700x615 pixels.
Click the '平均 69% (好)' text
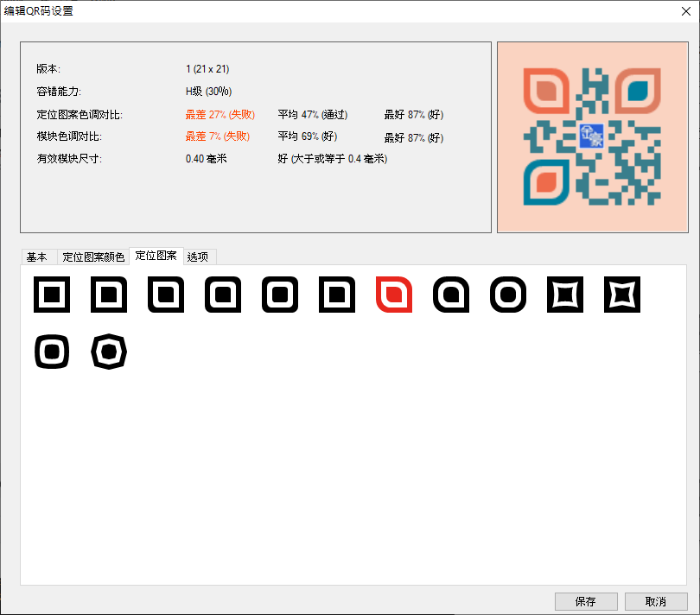click(x=307, y=136)
